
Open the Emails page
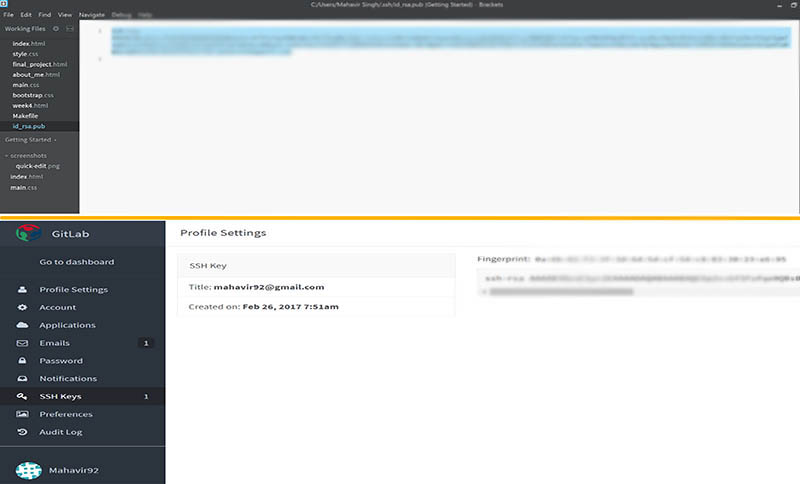[x=55, y=343]
